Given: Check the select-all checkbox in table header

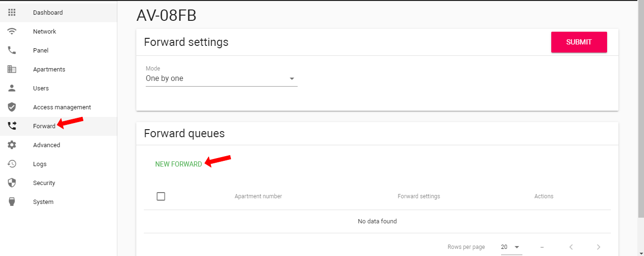Looking at the screenshot, I should (x=161, y=196).
